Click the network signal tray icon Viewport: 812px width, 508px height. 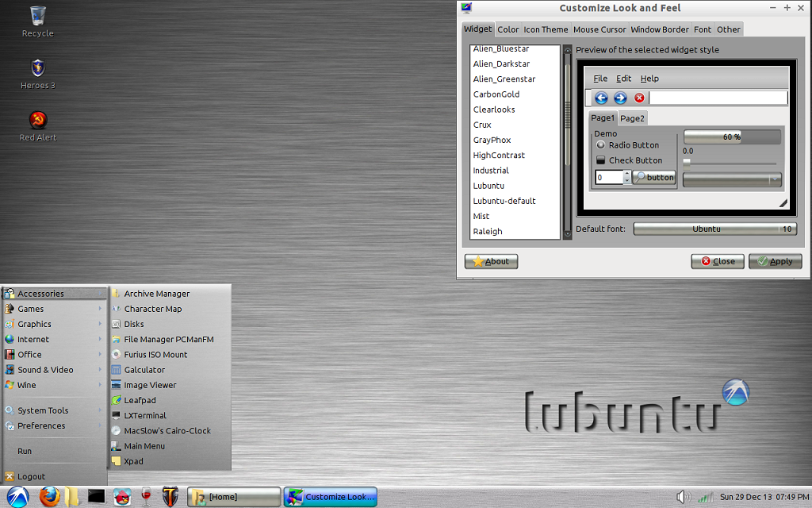tap(705, 497)
